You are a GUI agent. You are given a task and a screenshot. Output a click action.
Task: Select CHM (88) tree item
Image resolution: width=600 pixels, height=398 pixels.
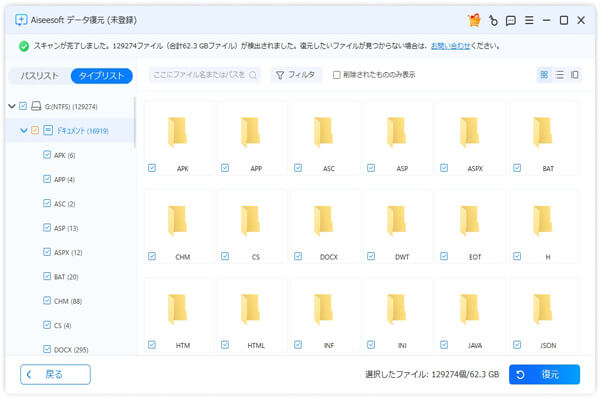68,301
